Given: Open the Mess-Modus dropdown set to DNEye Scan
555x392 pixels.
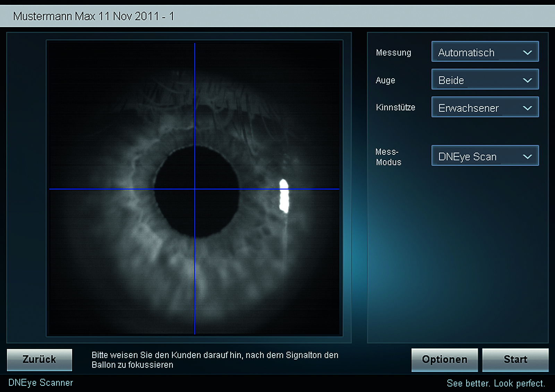Looking at the screenshot, I should [485, 156].
